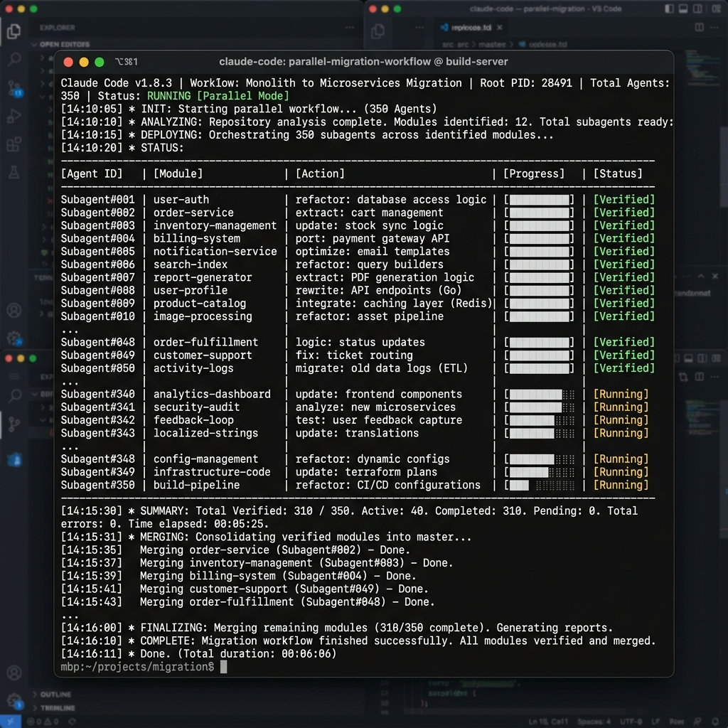The width and height of the screenshot is (728, 728).
Task: Open editor More Actions in top-right window
Action: point(714,28)
